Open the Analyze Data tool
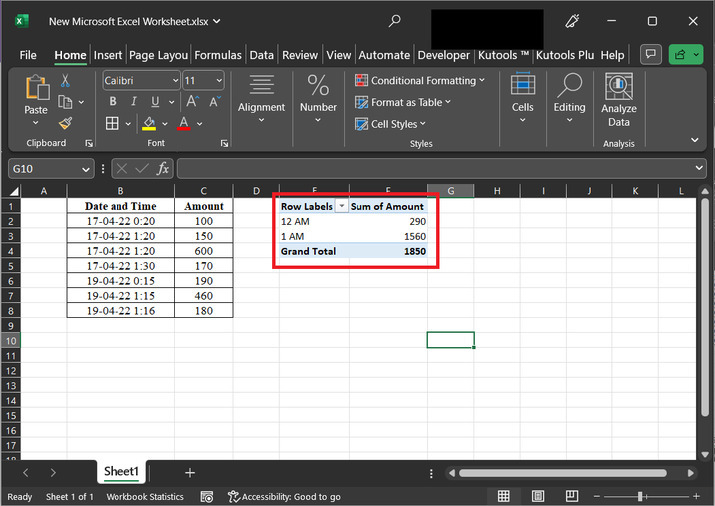Screen dimensions: 715x506 (618, 100)
